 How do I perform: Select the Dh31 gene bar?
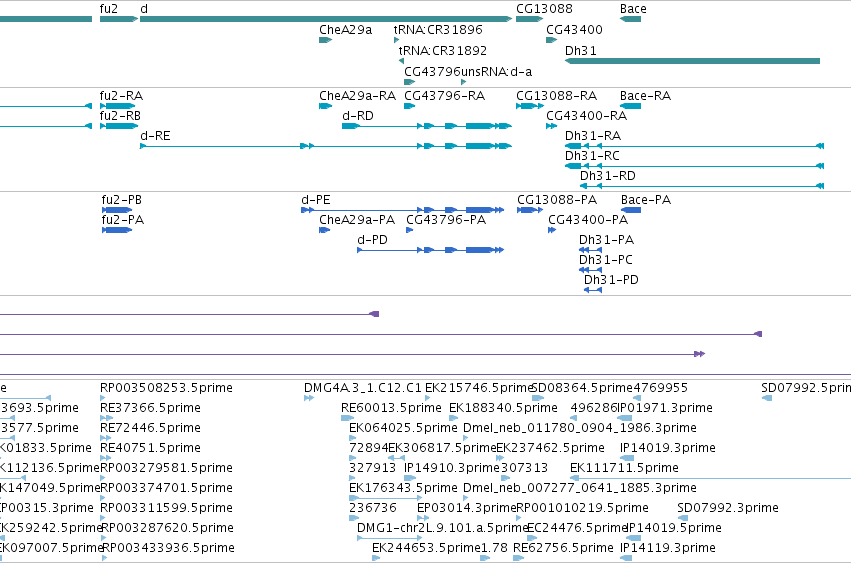[x=693, y=61]
